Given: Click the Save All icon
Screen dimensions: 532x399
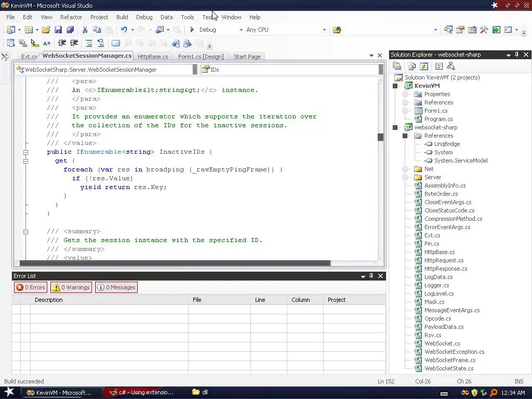Looking at the screenshot, I should point(70,30).
